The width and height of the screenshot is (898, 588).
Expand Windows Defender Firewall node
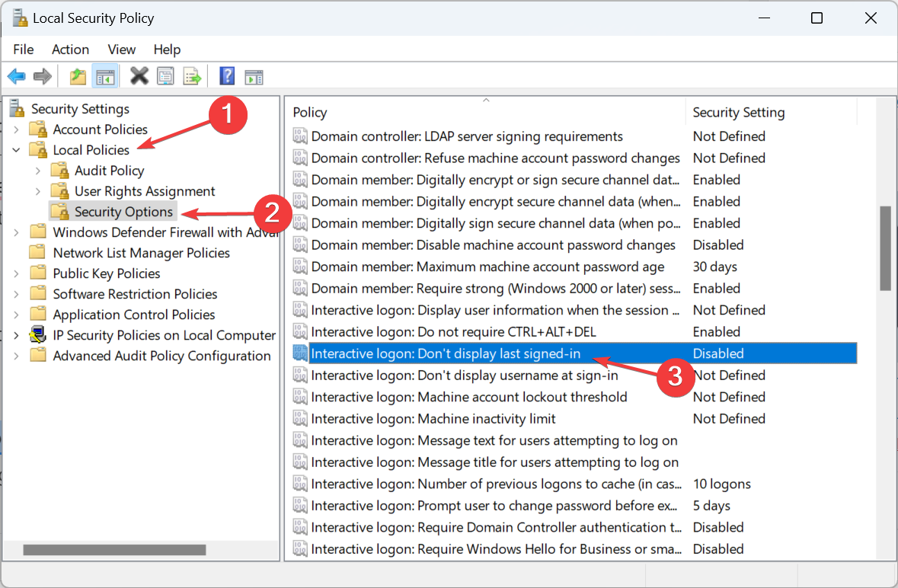[17, 232]
